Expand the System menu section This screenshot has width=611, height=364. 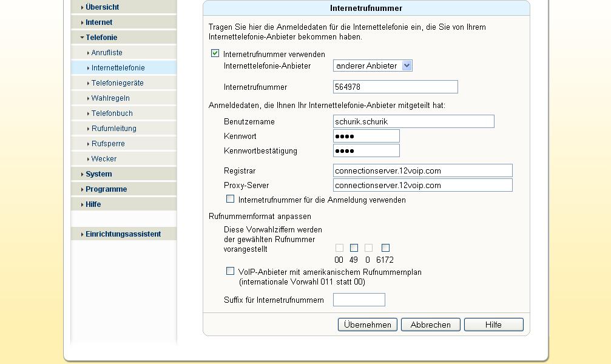point(124,174)
